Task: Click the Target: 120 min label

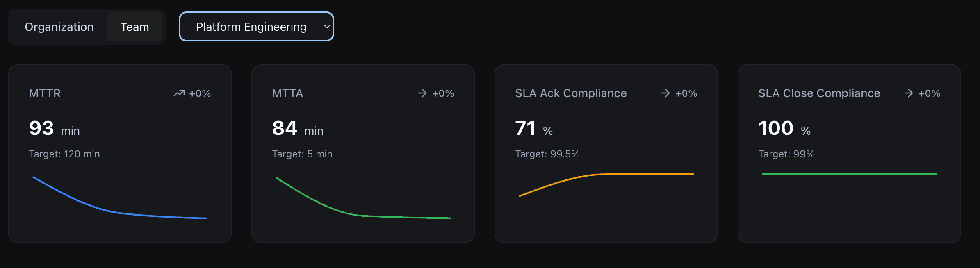Action: pos(64,154)
